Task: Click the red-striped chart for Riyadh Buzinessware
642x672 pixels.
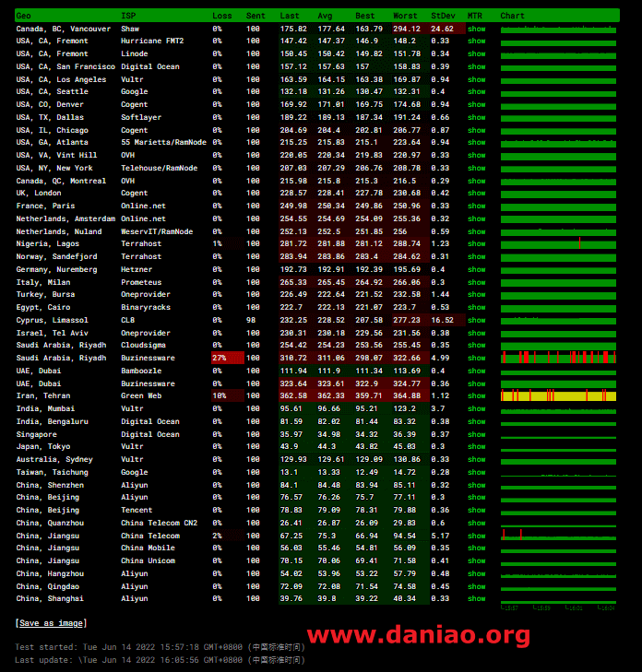Action: click(558, 358)
